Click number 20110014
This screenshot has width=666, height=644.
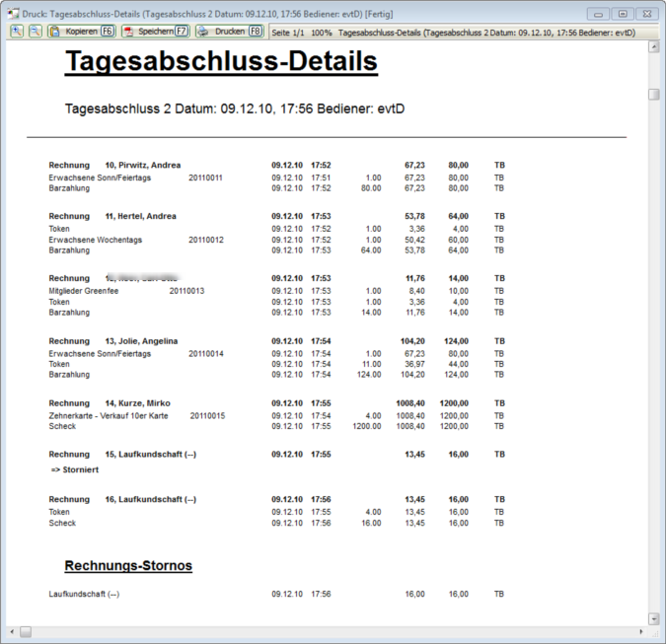click(x=206, y=354)
